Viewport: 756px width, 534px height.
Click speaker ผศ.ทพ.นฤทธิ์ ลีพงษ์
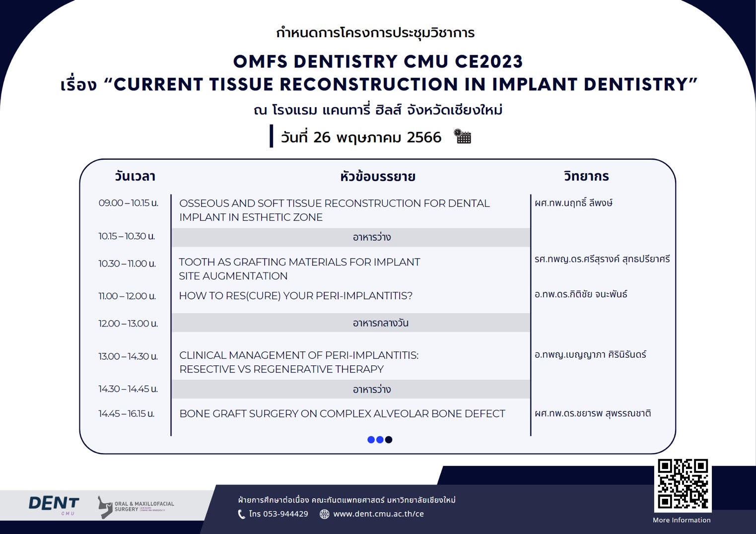click(x=573, y=203)
